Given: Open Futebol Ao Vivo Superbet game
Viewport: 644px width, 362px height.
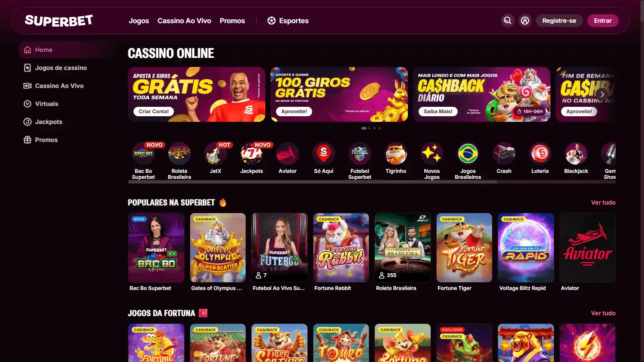Looking at the screenshot, I should point(279,247).
